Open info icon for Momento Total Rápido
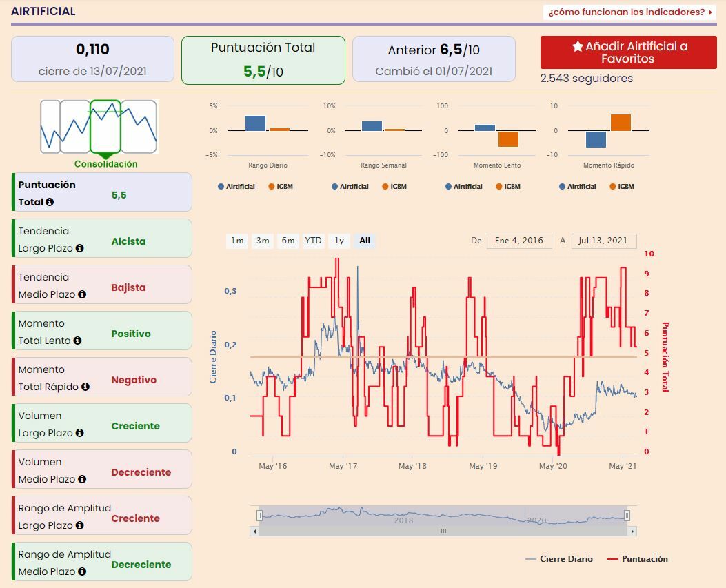Image resolution: width=726 pixels, height=588 pixels. click(85, 387)
